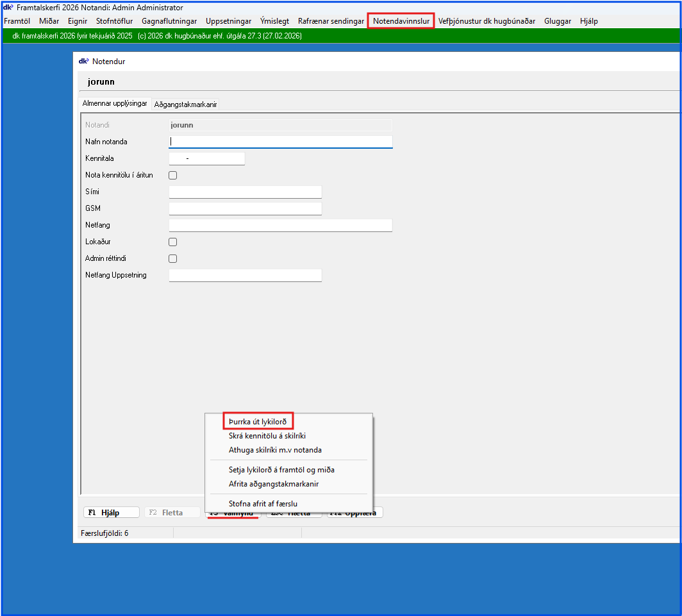
Task: Focus the Kennitala input field
Action: click(x=206, y=158)
